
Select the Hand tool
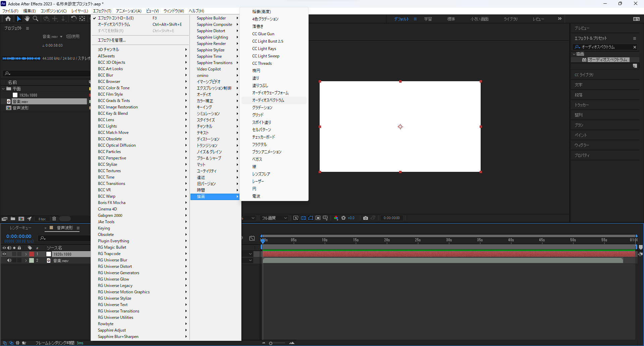pos(27,19)
